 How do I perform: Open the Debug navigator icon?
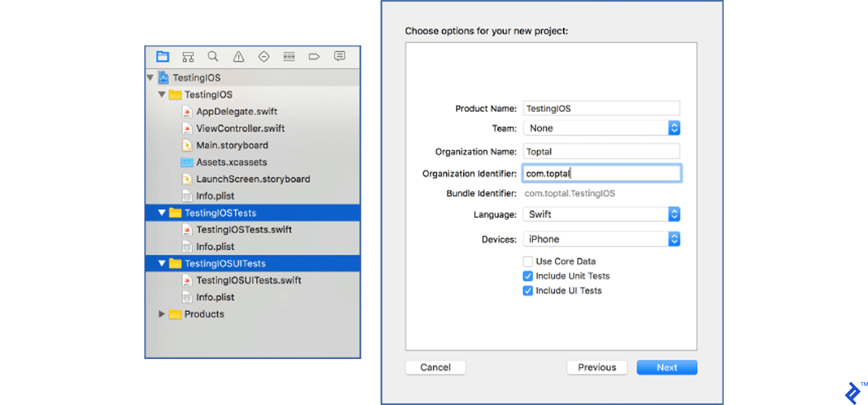point(289,57)
